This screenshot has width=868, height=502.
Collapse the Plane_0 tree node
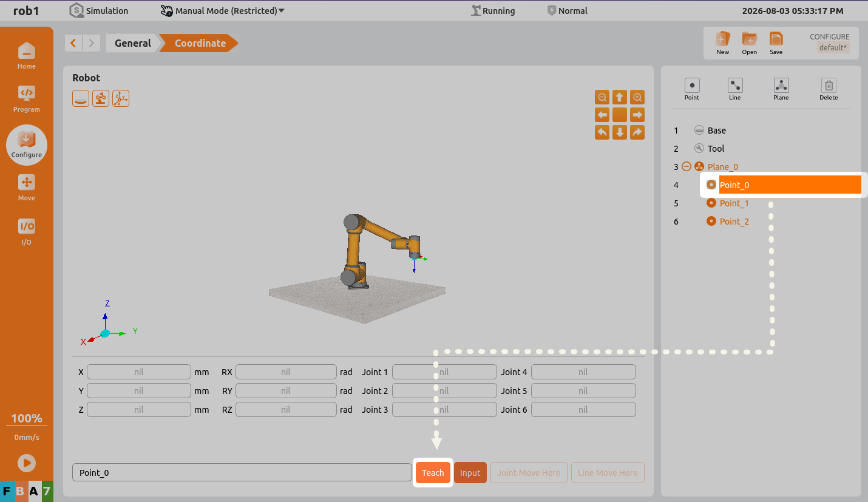pyautogui.click(x=687, y=166)
